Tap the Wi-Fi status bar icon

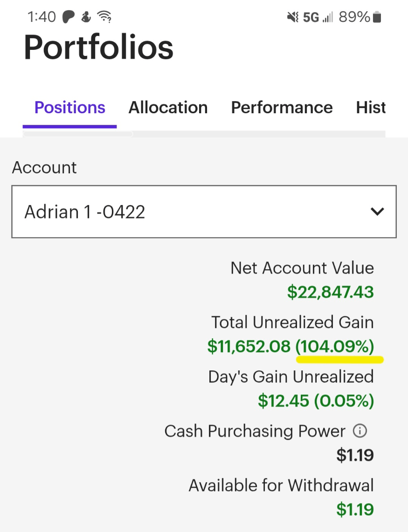(x=104, y=17)
